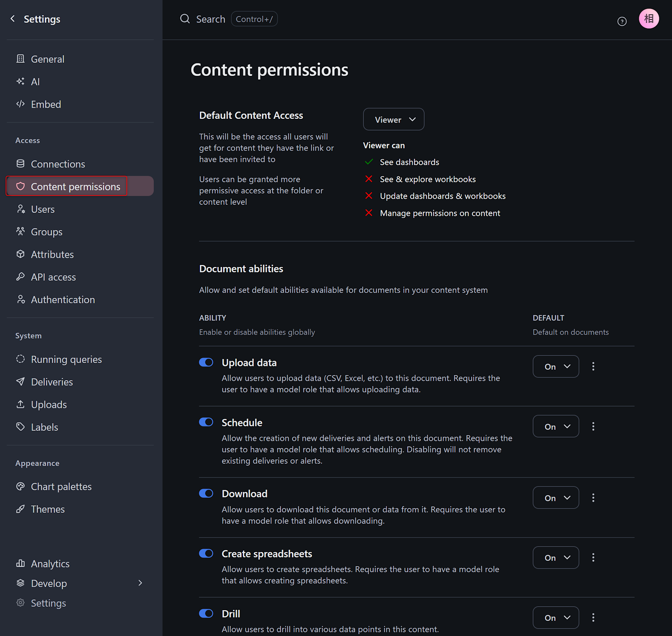Click the Embed code icon
Screen dimensions: 672x636
[20, 104]
